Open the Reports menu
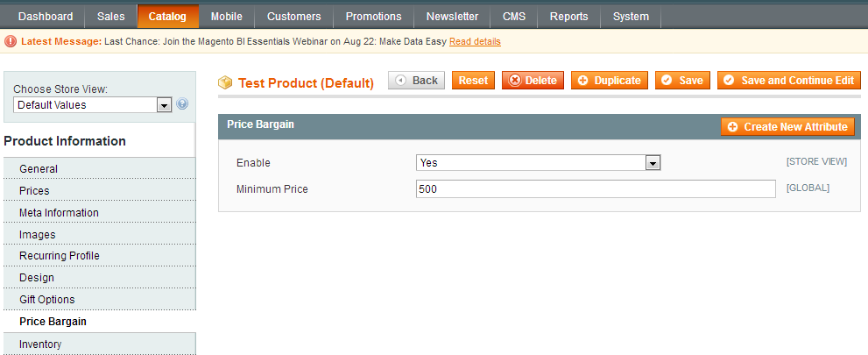This screenshot has height=355, width=868. pos(568,17)
